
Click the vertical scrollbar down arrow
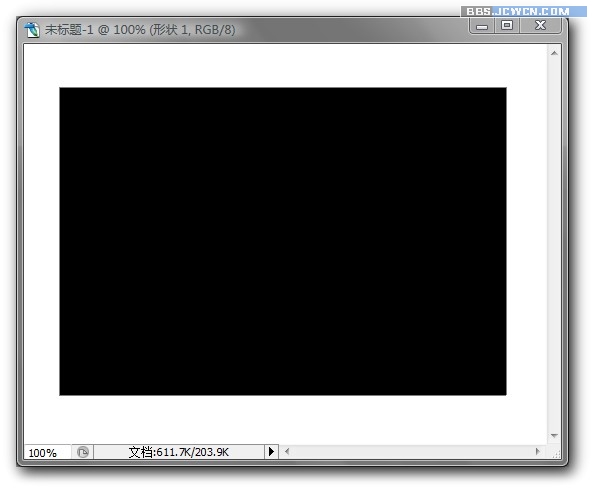pyautogui.click(x=554, y=436)
